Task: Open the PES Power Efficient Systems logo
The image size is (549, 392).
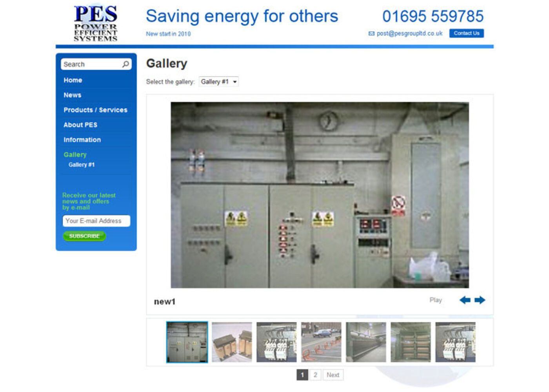Action: (x=96, y=24)
